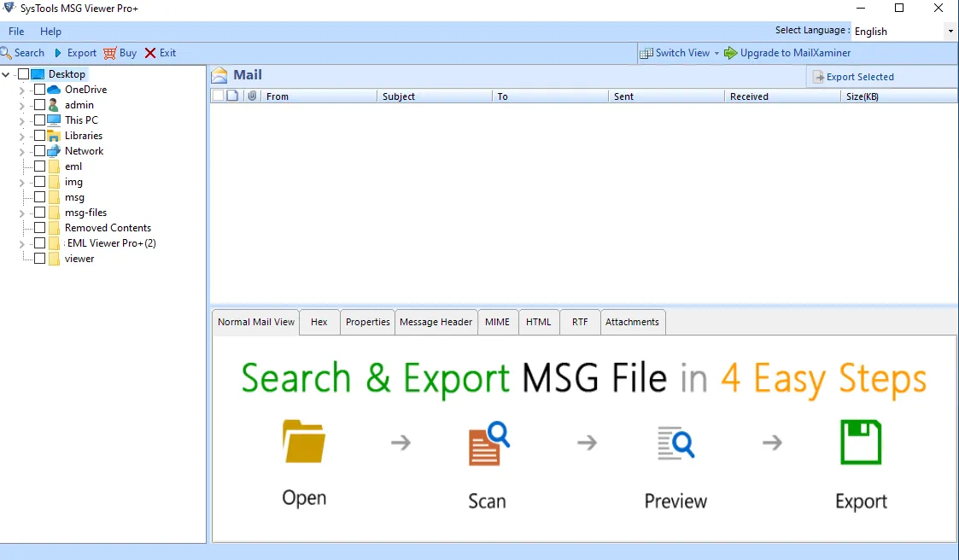Collapse the Desktop tree node

click(5, 73)
